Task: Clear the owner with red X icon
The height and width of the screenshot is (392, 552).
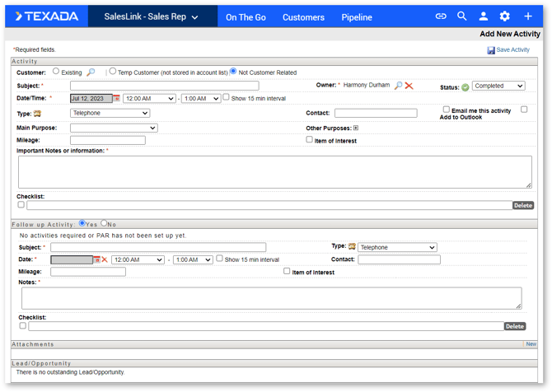Action: point(409,86)
